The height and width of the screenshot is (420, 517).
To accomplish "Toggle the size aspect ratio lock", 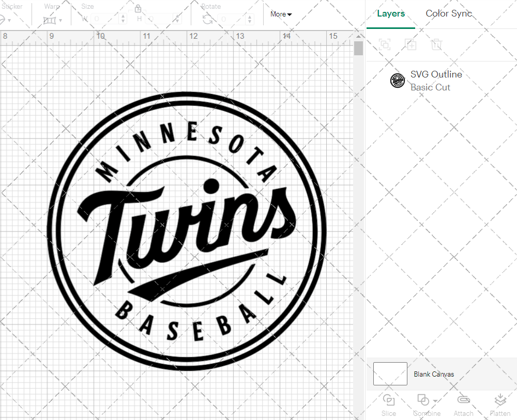I will click(138, 9).
